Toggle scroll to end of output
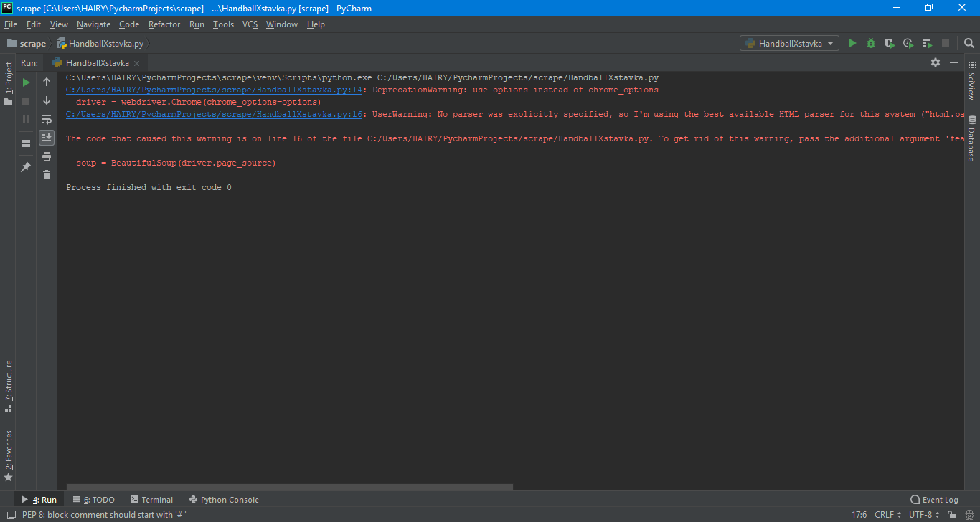 click(x=47, y=137)
